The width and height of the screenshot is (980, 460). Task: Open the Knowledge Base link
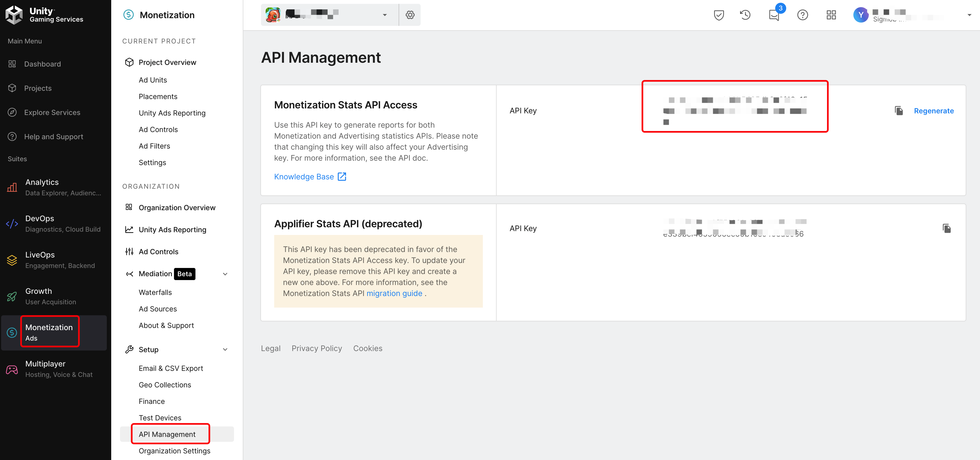coord(310,177)
